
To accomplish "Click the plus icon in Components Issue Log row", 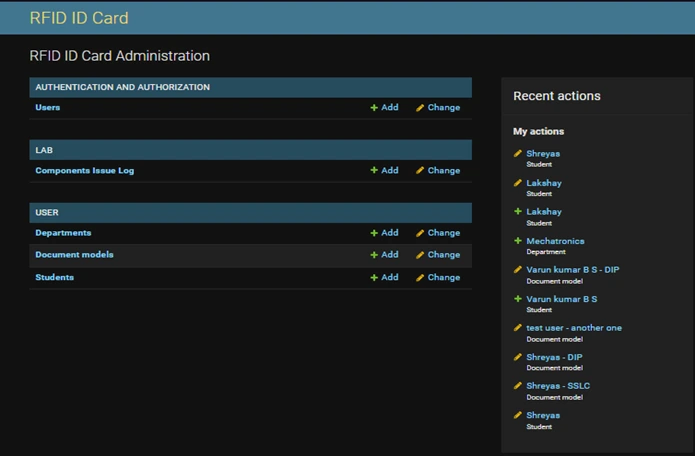I will (x=374, y=171).
